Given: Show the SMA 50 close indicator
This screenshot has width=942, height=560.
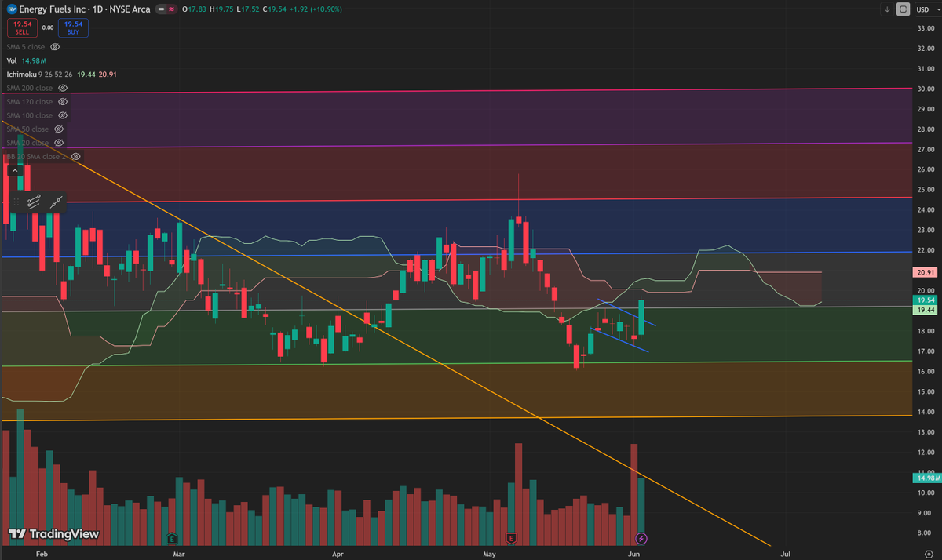Looking at the screenshot, I should click(x=58, y=129).
